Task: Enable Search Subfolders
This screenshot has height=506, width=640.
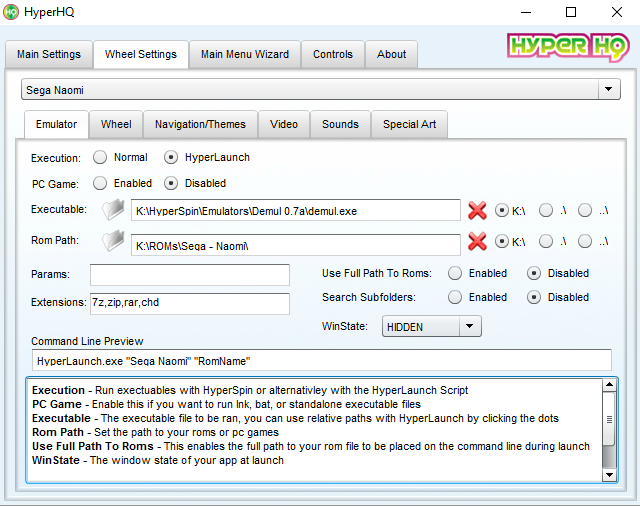Action: (x=455, y=297)
